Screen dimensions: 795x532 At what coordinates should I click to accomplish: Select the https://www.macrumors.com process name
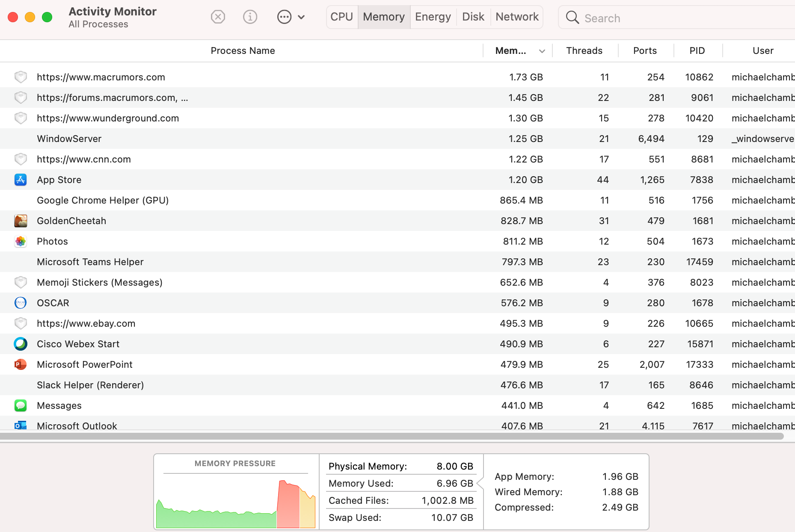101,77
